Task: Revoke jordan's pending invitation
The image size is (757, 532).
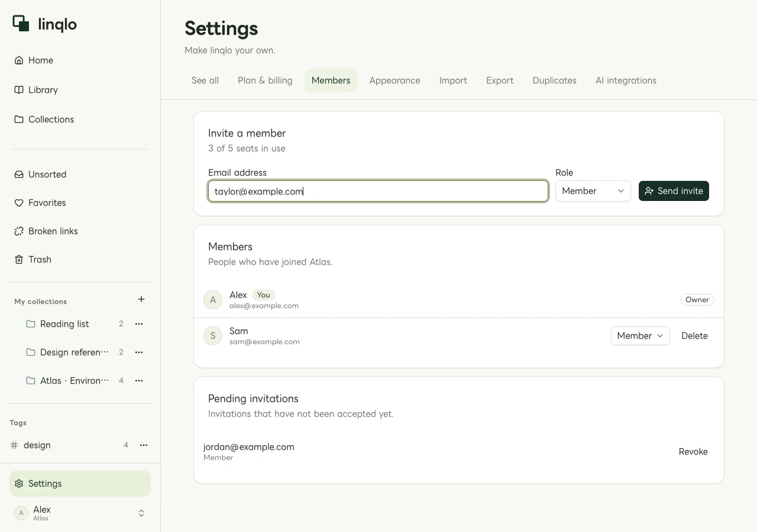Action: 693,452
